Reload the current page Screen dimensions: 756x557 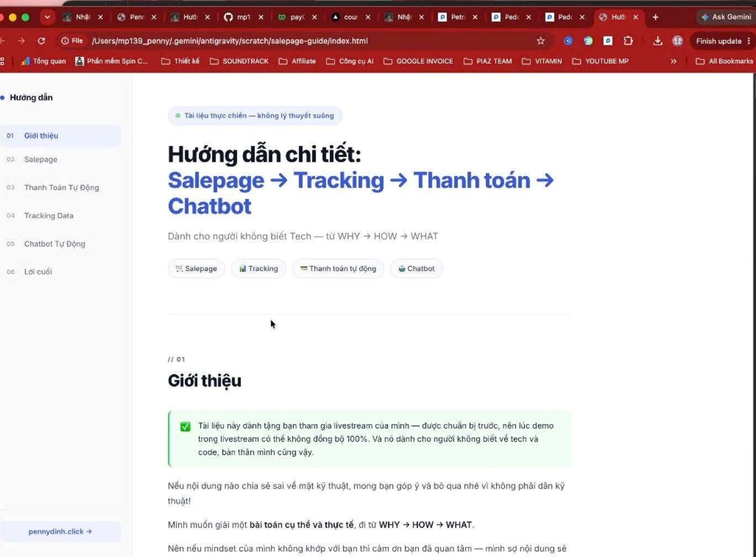click(x=41, y=41)
